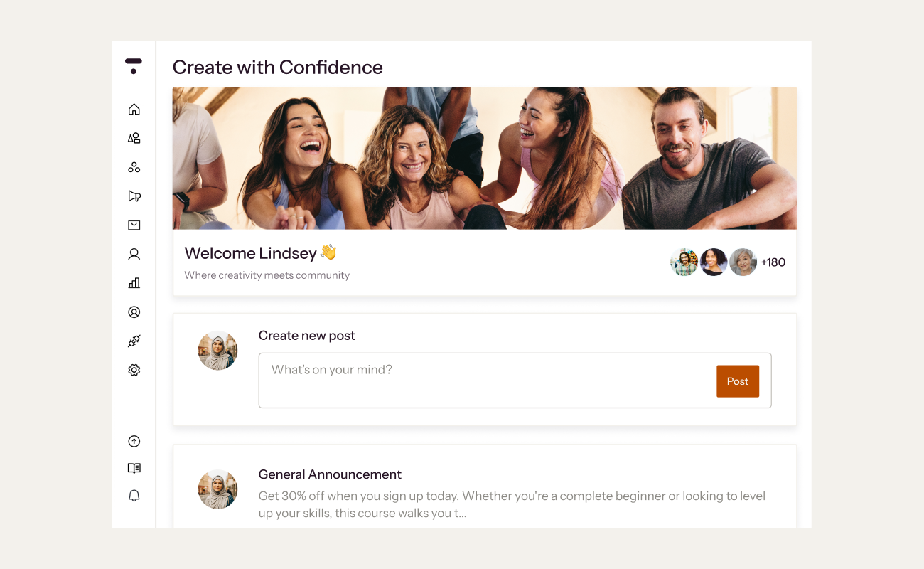Image resolution: width=924 pixels, height=569 pixels.
Task: Click the single-person contacts icon
Action: click(134, 254)
